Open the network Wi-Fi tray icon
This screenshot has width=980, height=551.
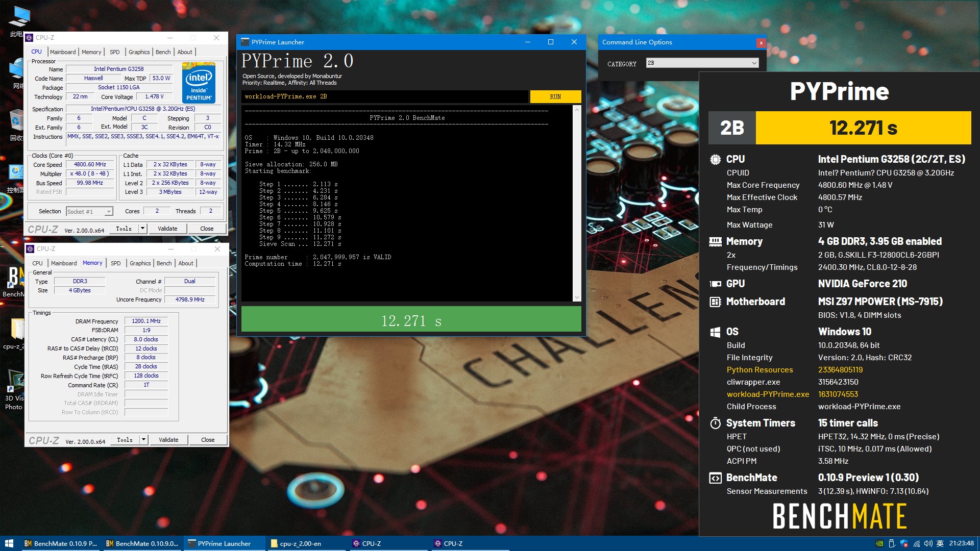point(917,543)
